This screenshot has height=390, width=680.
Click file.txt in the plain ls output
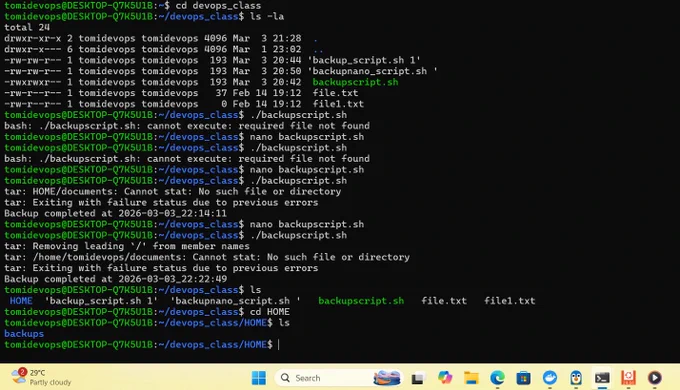click(444, 301)
